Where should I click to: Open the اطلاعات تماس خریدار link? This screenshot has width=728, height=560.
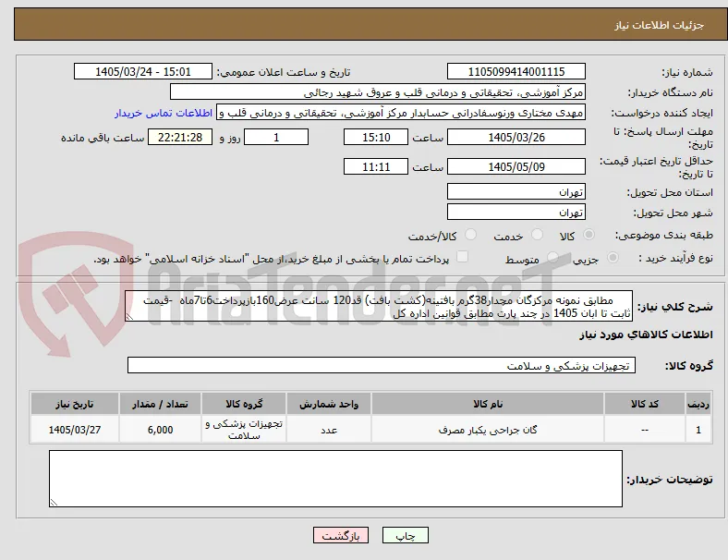[164, 114]
